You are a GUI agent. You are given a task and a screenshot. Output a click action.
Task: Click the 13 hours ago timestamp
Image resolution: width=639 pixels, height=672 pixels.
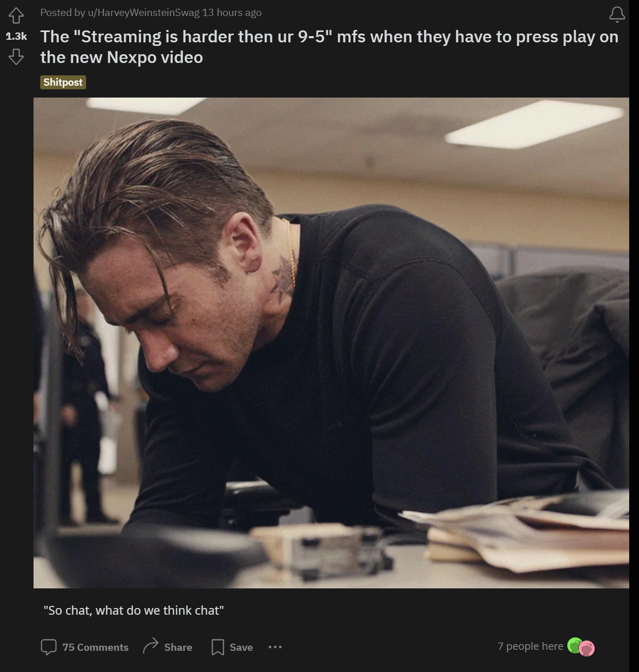[x=232, y=13]
